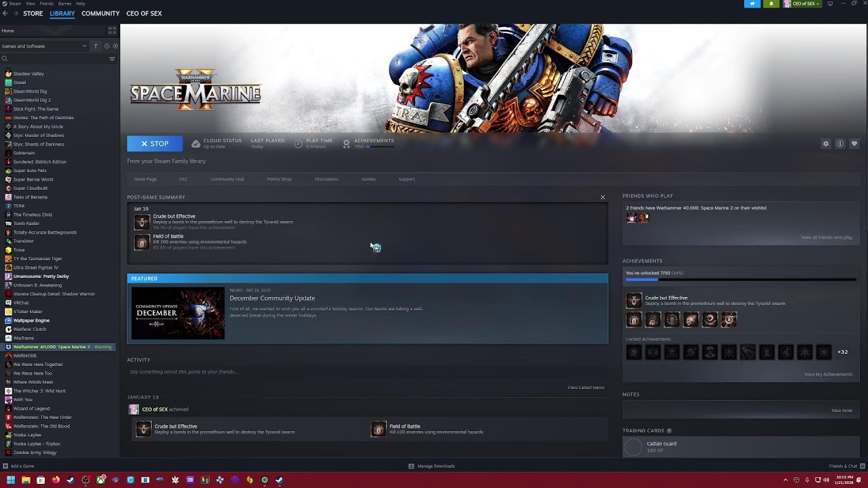The height and width of the screenshot is (488, 868).
Task: Open the game info icon
Action: (x=840, y=144)
